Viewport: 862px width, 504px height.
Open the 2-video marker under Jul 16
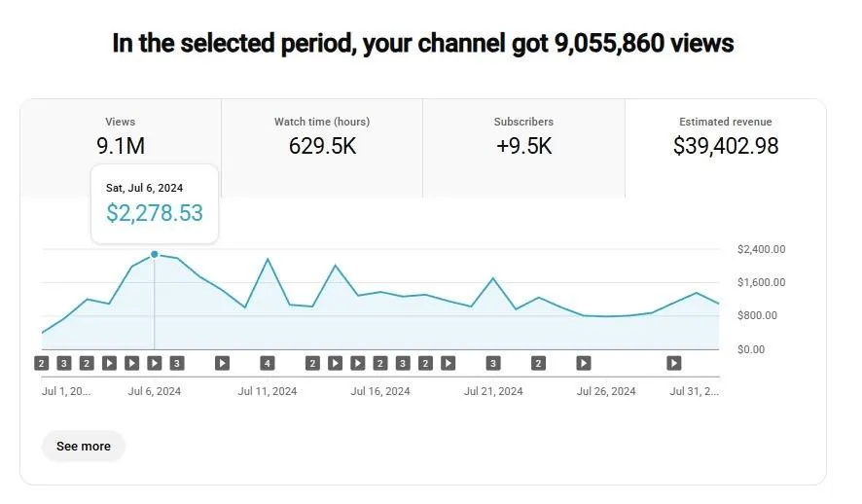[379, 363]
